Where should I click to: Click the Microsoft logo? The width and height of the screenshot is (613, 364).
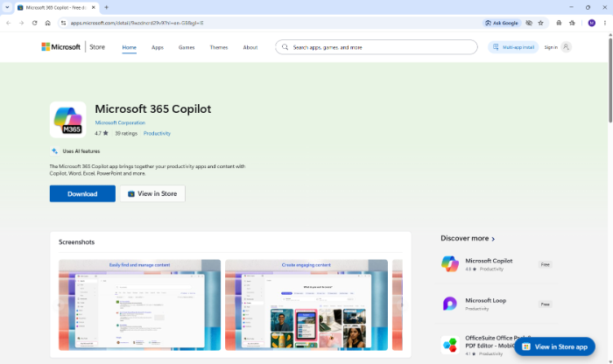tap(60, 47)
